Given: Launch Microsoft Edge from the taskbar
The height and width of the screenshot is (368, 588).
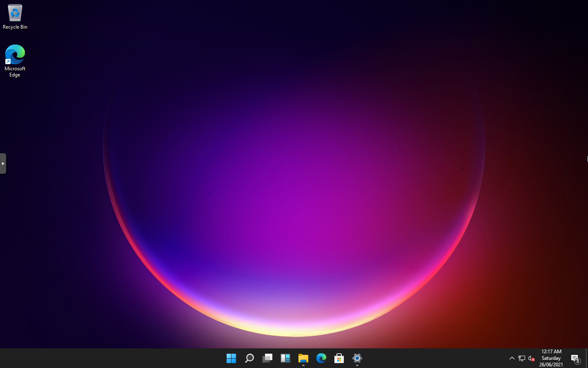Looking at the screenshot, I should 321,358.
